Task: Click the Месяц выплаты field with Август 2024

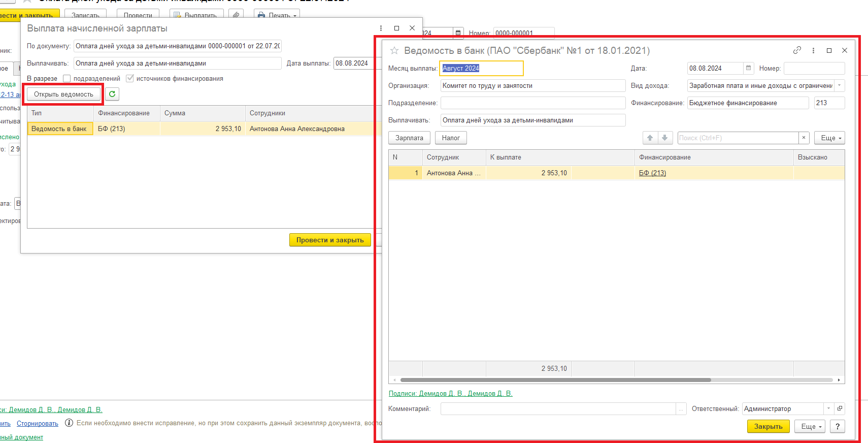Action: click(x=481, y=68)
